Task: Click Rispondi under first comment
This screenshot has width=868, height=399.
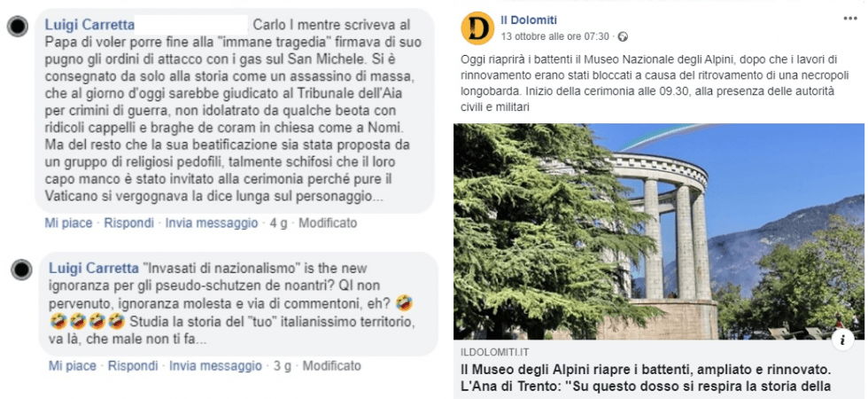Action: [129, 223]
